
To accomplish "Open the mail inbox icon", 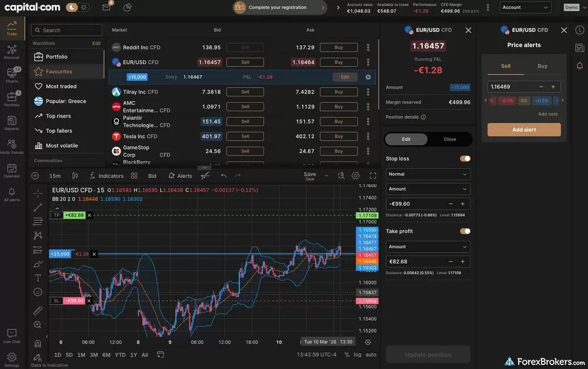I will click(x=106, y=7).
